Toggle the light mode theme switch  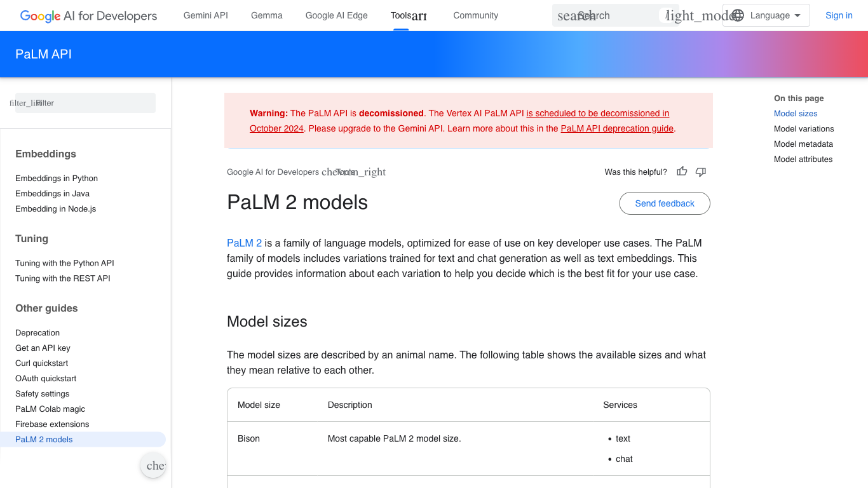point(696,16)
